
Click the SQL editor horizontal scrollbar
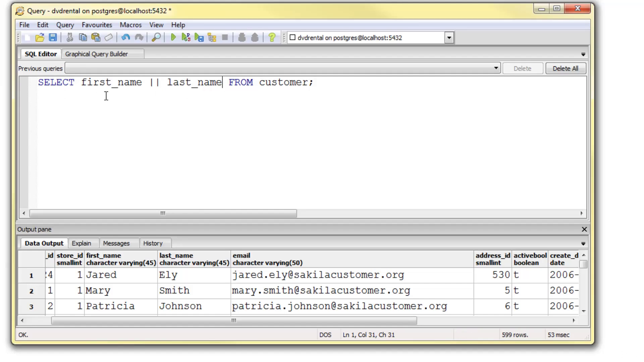(x=163, y=214)
